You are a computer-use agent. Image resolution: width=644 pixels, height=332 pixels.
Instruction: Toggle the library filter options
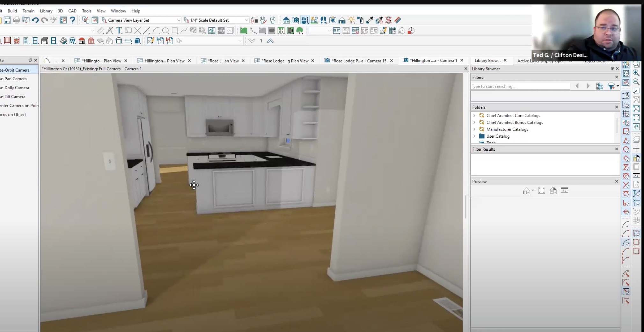[612, 86]
